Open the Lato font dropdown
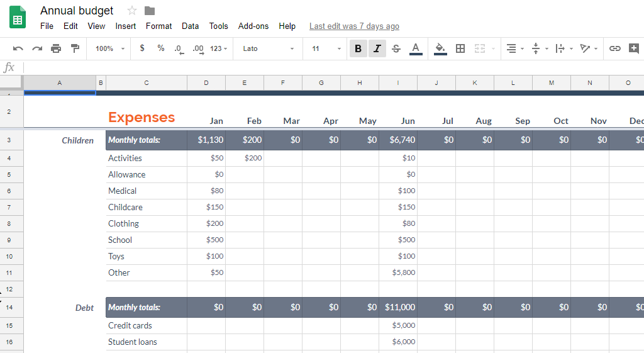The height and width of the screenshot is (353, 644). [x=268, y=48]
